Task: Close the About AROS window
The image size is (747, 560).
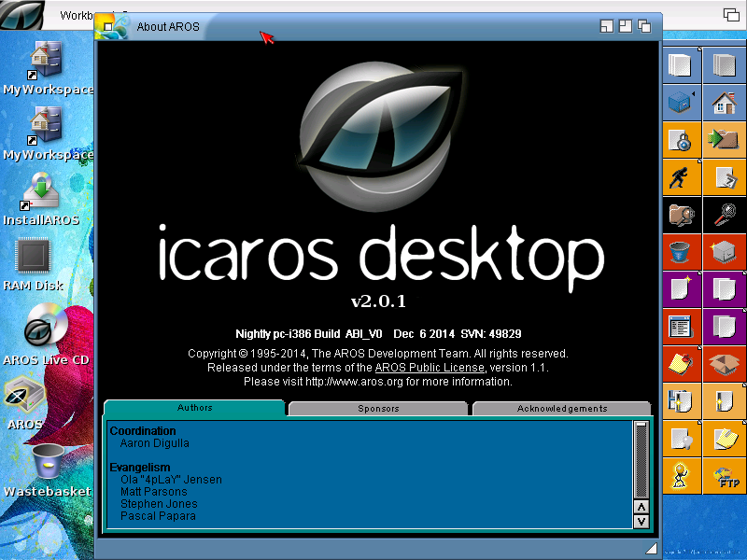Action: (x=108, y=27)
